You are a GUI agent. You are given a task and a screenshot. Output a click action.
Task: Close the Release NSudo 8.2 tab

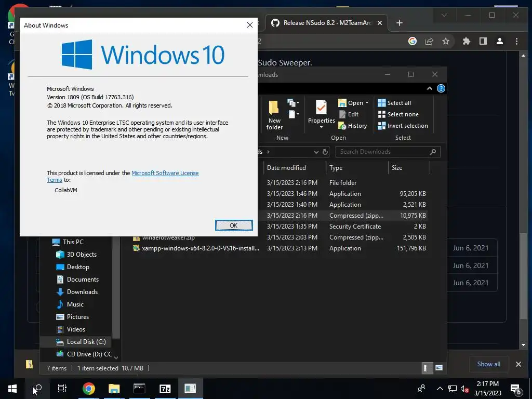pos(380,23)
